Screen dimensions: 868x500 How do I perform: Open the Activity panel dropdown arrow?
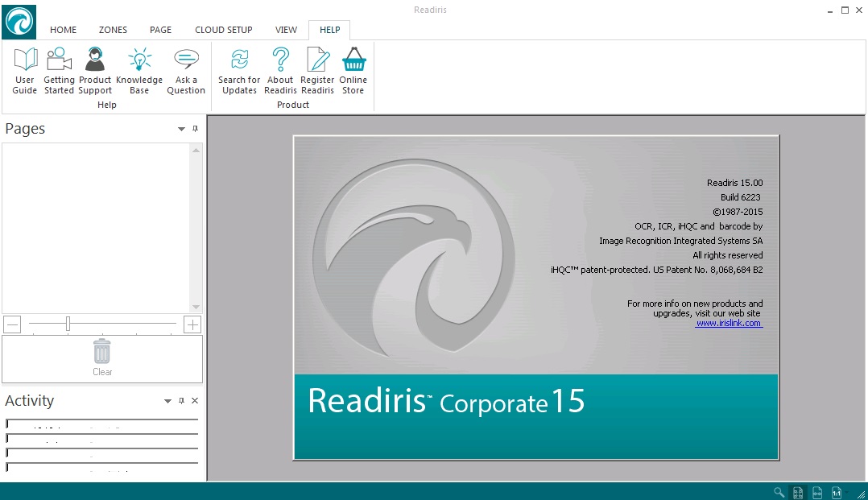point(167,401)
